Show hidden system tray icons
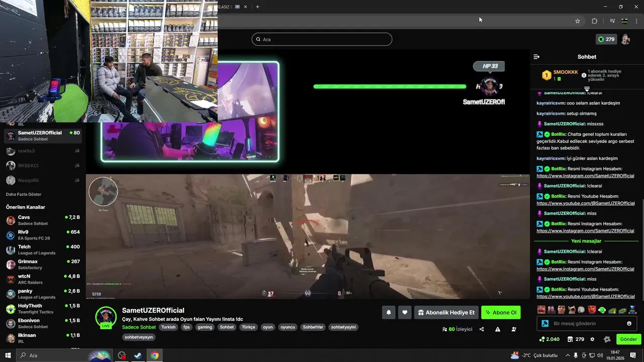The image size is (644, 362). click(568, 355)
